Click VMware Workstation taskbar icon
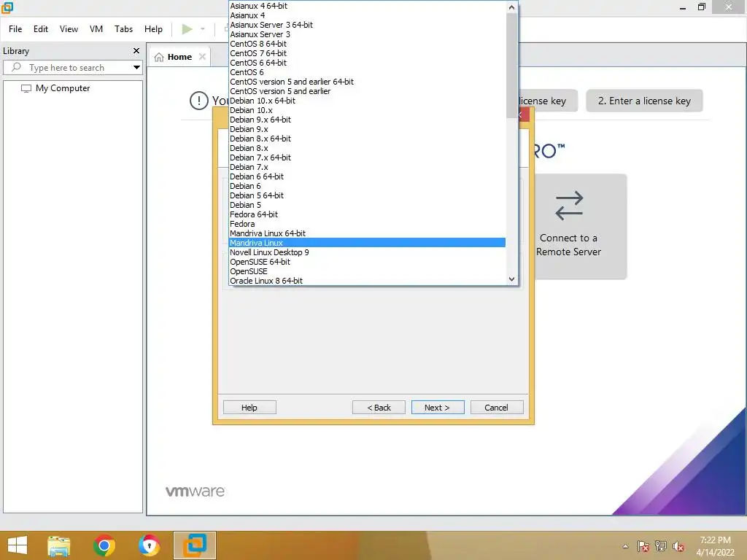The height and width of the screenshot is (560, 747). click(195, 545)
